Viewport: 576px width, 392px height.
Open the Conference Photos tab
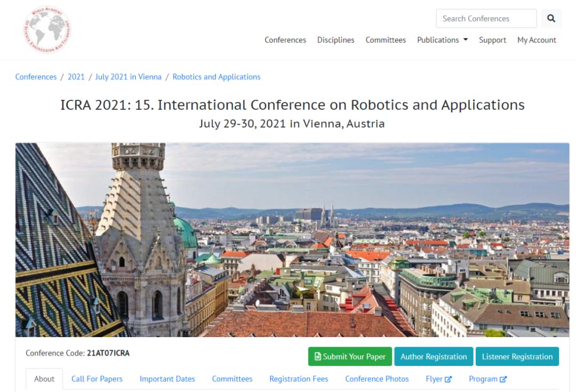pos(377,379)
